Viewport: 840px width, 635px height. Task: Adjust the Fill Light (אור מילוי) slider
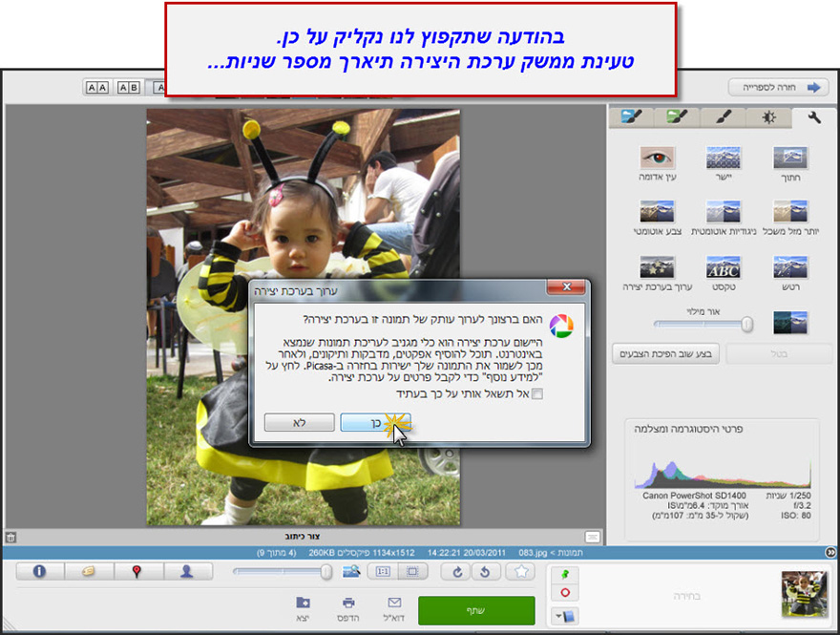[747, 322]
